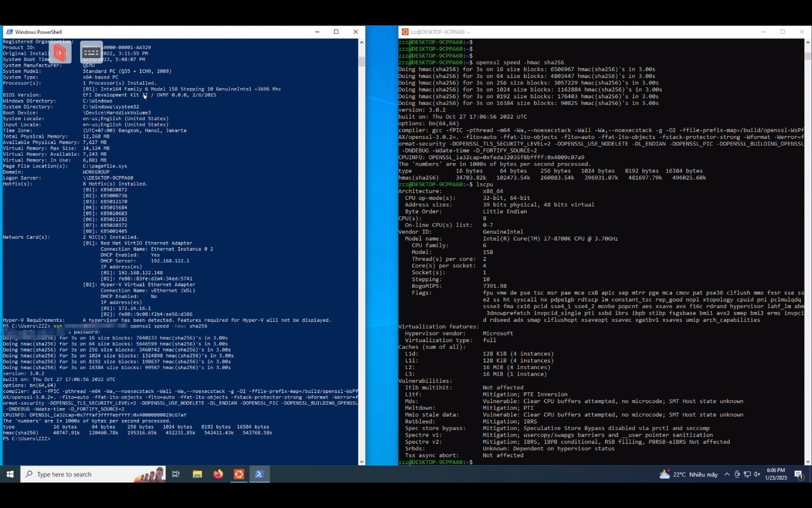Viewport: 812px width, 508px height.
Task: Click the 'zzz@DESKTOP-9CPPA60: ~' window title
Action: [x=440, y=32]
